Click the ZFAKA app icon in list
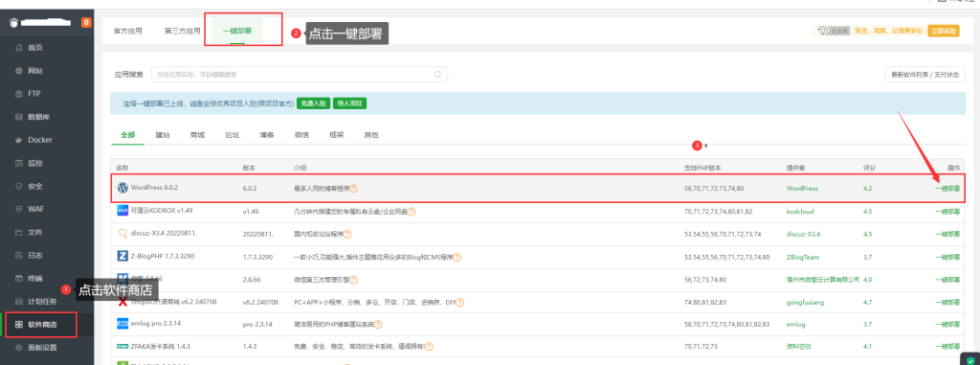 (122, 346)
